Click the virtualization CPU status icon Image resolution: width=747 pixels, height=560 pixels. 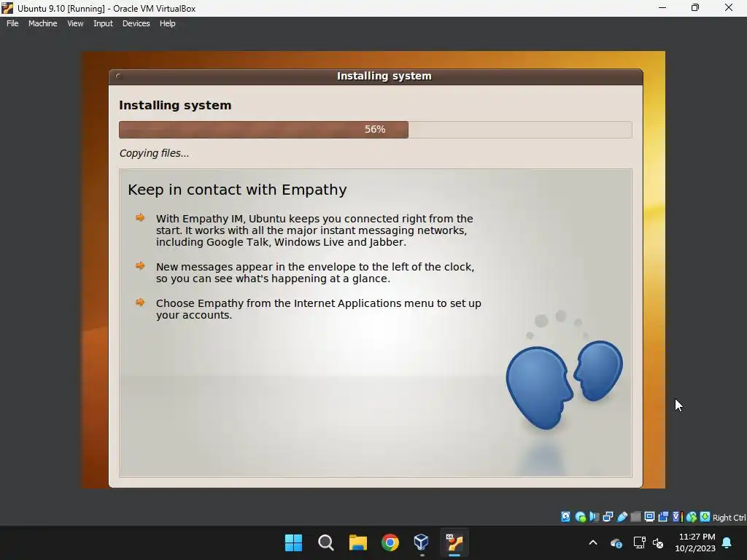678,517
